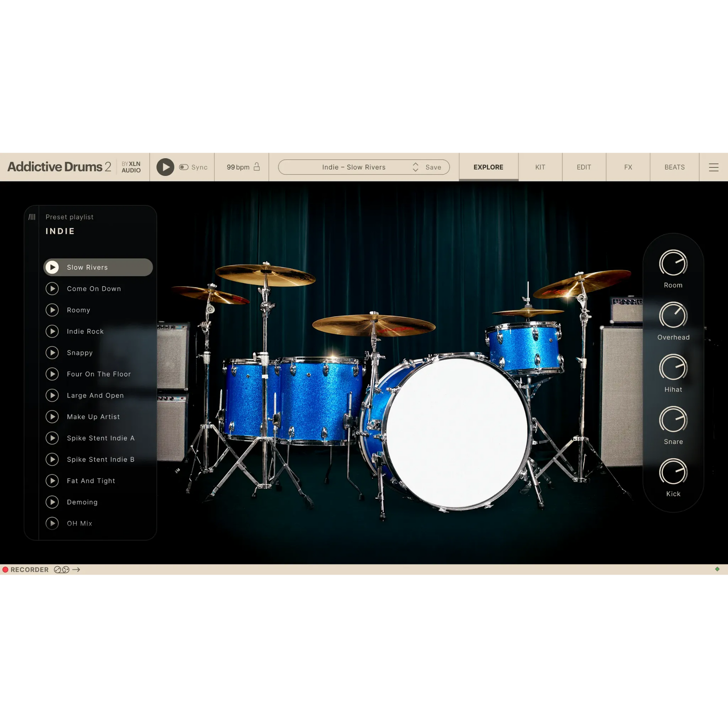Click the recorder export arrow icon
Viewport: 728px width, 728px height.
[x=76, y=570]
